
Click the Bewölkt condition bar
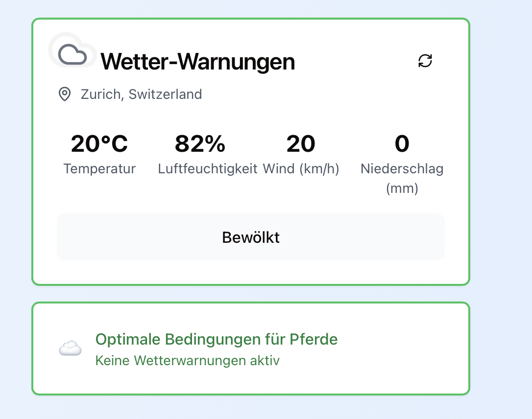pos(343,237)
